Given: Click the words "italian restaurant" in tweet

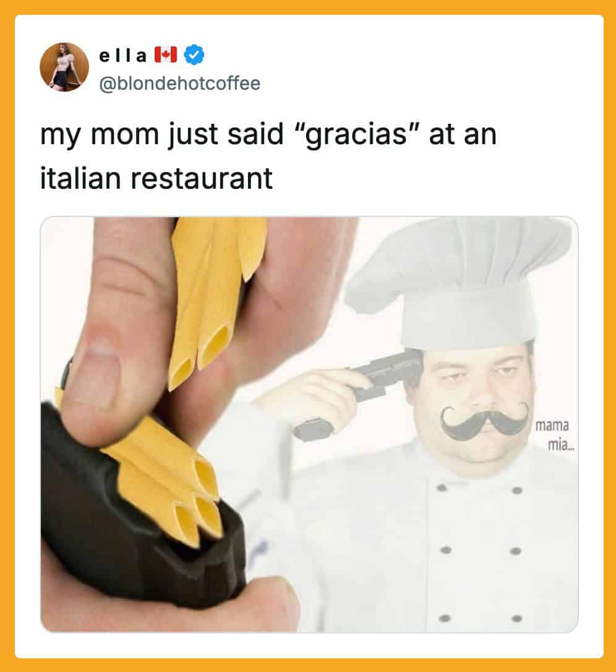Looking at the screenshot, I should [x=156, y=178].
